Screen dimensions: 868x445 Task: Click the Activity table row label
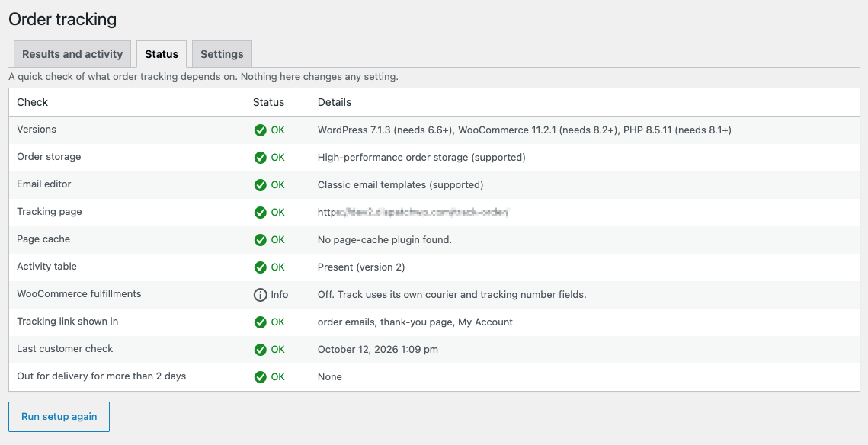tap(46, 266)
